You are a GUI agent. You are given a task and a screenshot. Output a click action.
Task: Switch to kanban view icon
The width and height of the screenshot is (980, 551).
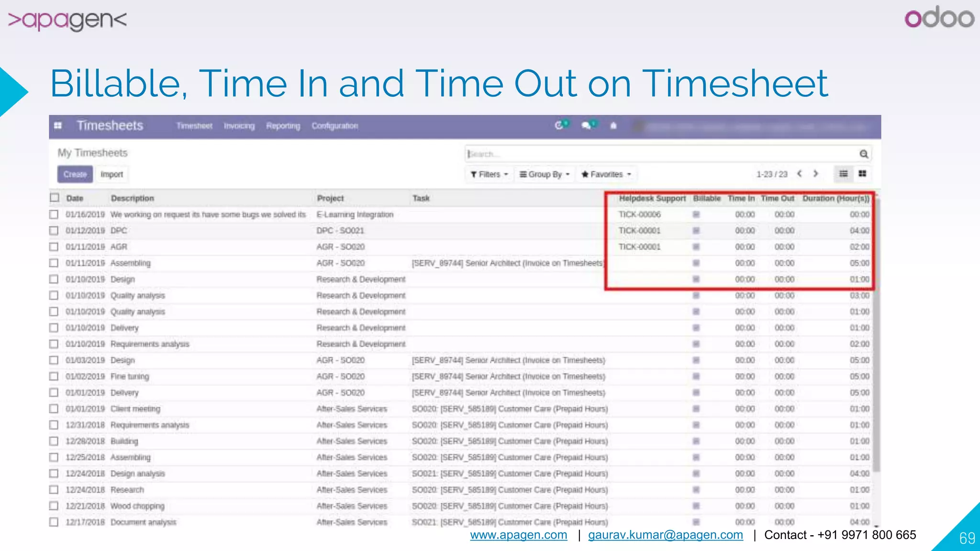click(x=862, y=174)
